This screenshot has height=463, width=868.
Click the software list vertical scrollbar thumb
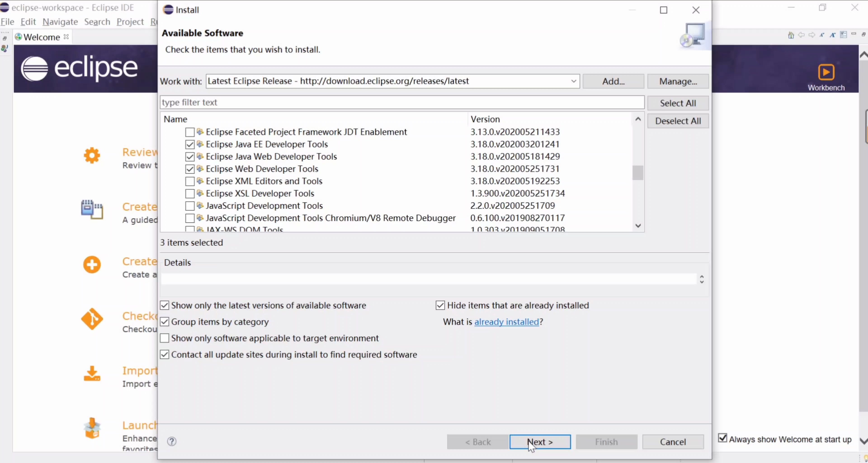[637, 173]
